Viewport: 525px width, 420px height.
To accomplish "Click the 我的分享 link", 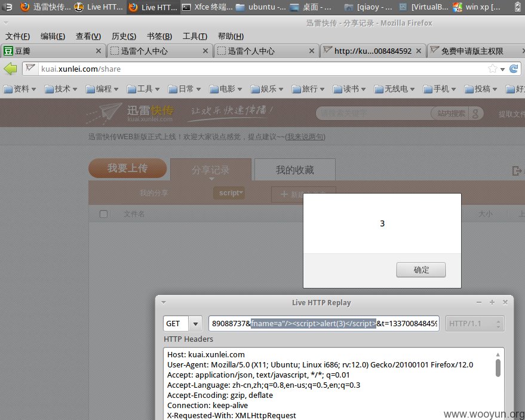I will (153, 193).
